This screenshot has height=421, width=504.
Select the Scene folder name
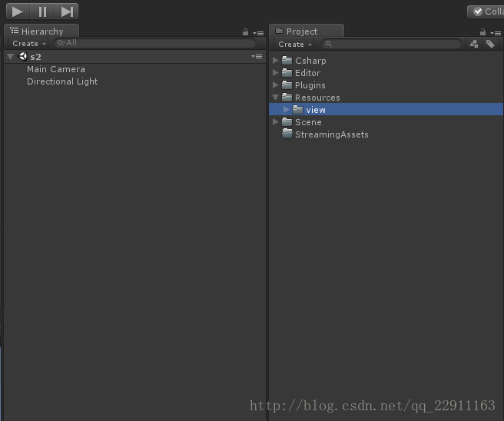(308, 122)
